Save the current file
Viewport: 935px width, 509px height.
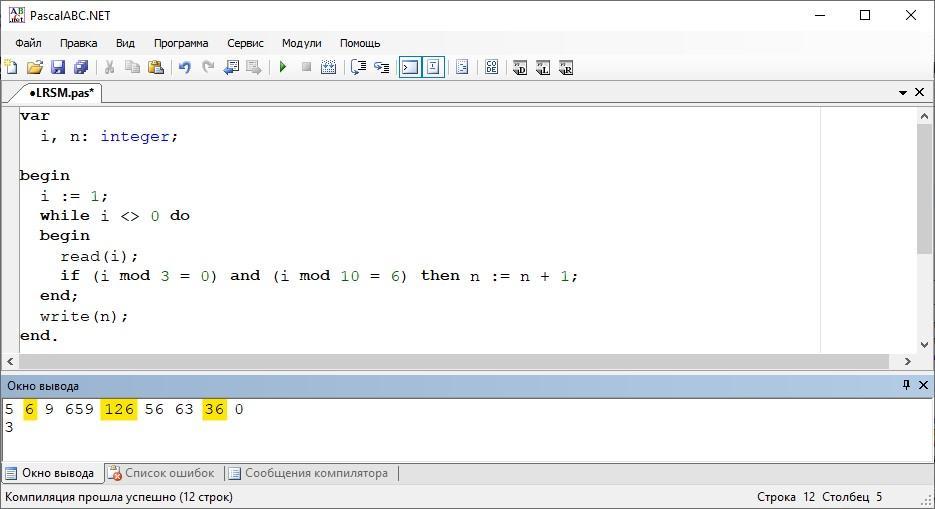coord(58,67)
